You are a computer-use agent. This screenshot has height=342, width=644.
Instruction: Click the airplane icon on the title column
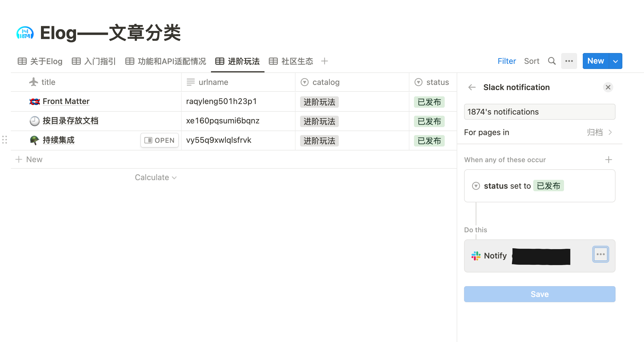(34, 82)
